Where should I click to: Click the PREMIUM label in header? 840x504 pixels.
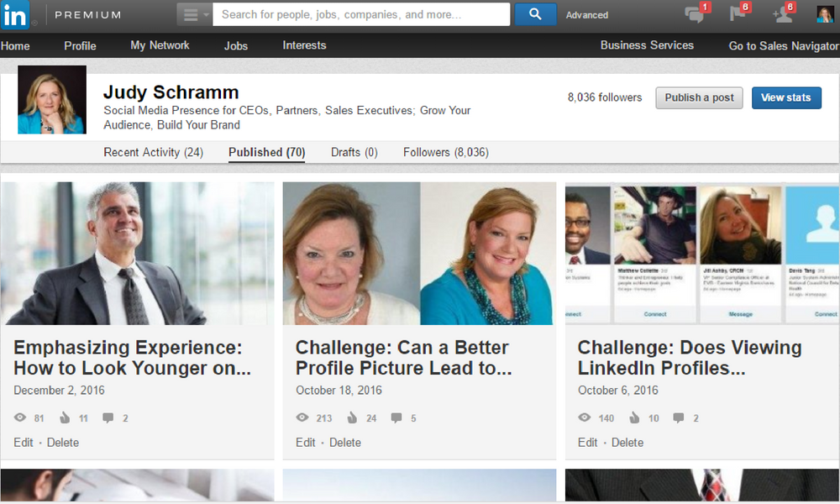88,15
